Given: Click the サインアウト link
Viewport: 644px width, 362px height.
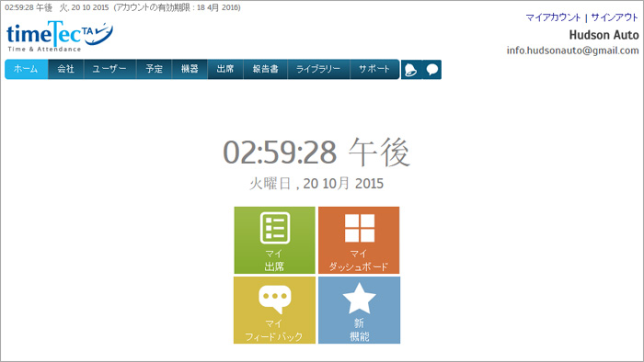Looking at the screenshot, I should 615,17.
